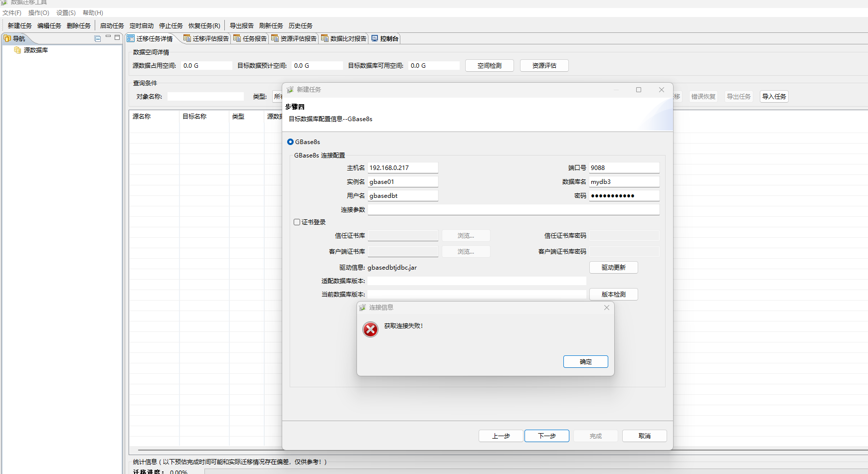
Task: Click 定时启动 in the toolbar
Action: [x=141, y=26]
